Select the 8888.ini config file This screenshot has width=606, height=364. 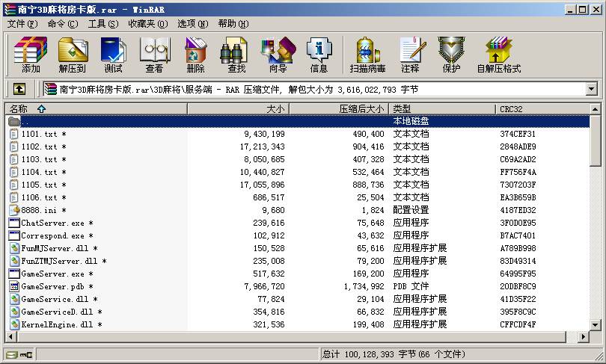[38, 210]
